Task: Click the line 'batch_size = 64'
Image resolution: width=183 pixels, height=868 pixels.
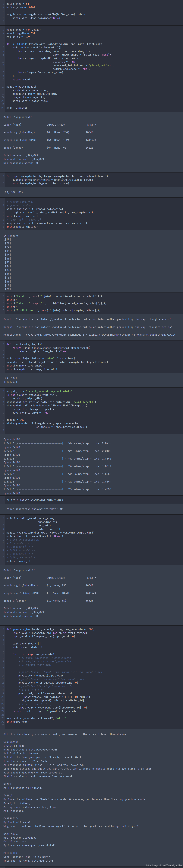Action: pyautogui.click(x=17, y=4)
